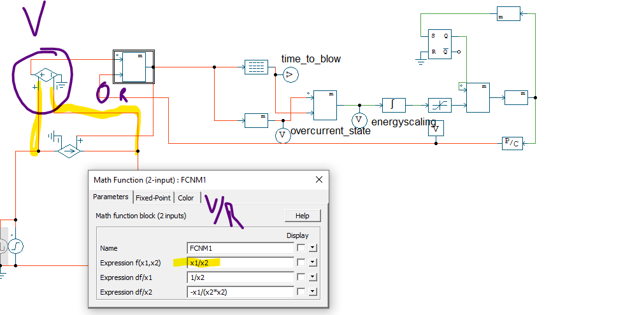Screen dimensions: 644x315
Task: Select the math block before overcurrent_state probe
Action: (256, 120)
